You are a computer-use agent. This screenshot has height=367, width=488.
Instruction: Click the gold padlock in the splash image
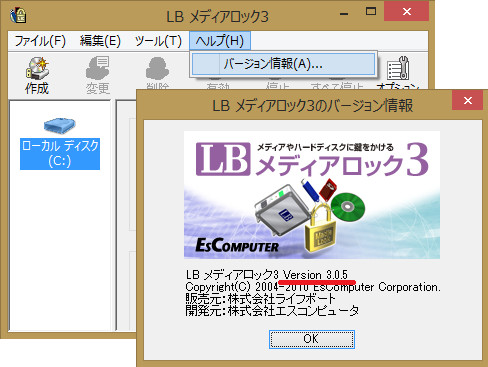[321, 227]
